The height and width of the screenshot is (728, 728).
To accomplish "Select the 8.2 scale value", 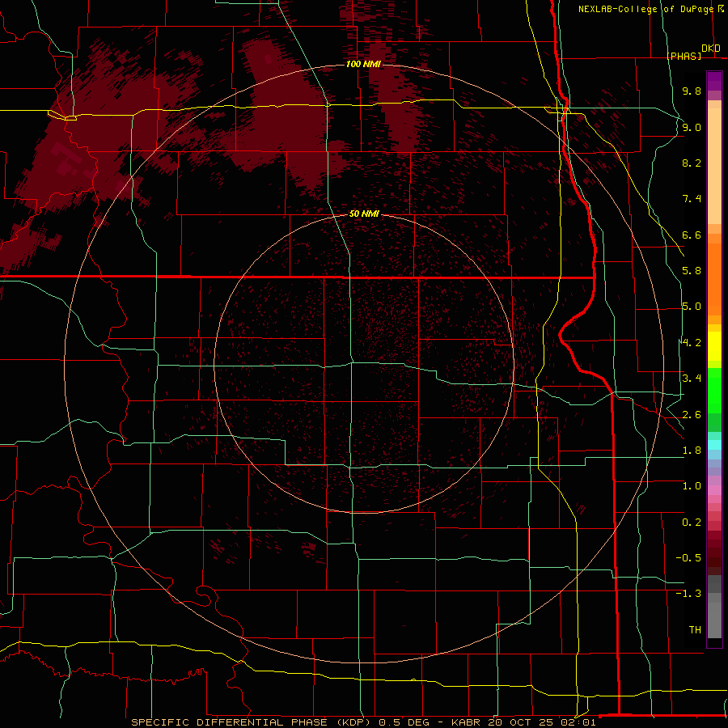I will [692, 163].
